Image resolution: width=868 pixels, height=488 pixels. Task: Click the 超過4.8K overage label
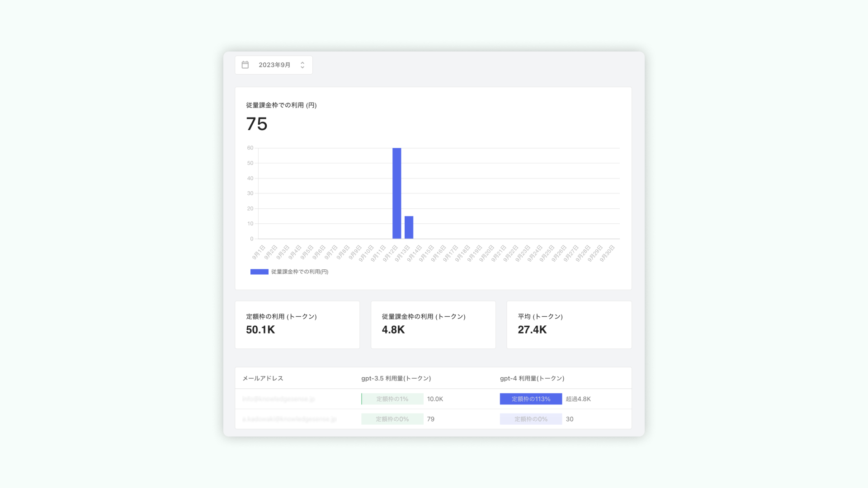click(x=578, y=399)
